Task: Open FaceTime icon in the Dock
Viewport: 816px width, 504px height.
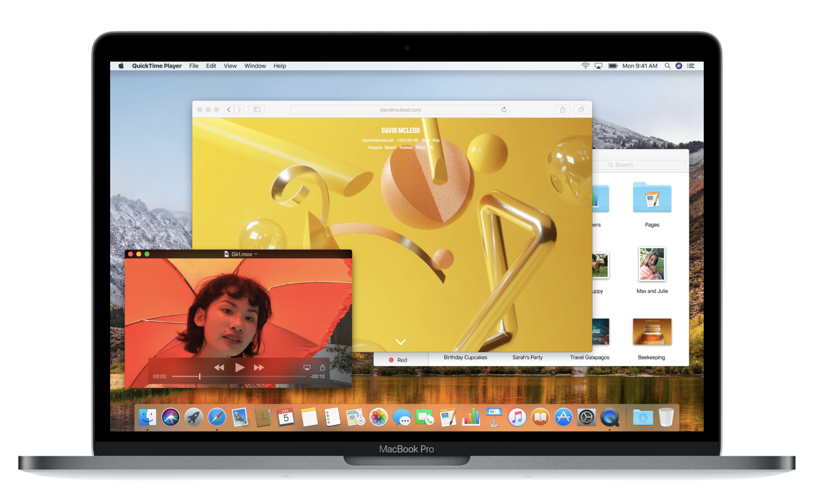Action: click(x=424, y=417)
